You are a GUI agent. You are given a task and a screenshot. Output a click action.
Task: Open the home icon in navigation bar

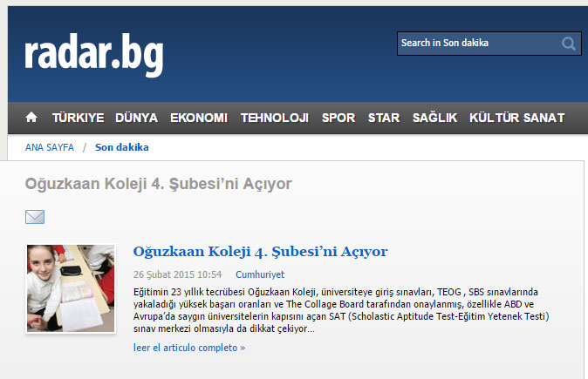31,118
